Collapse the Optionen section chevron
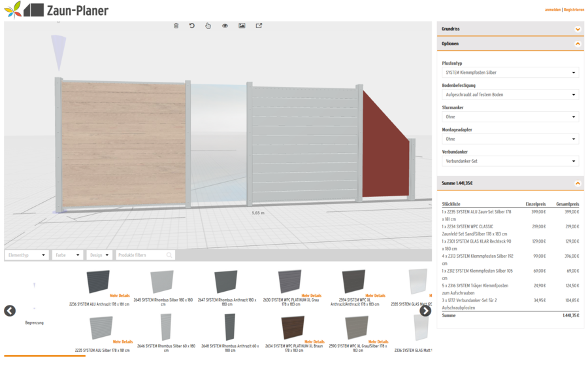 tap(578, 44)
